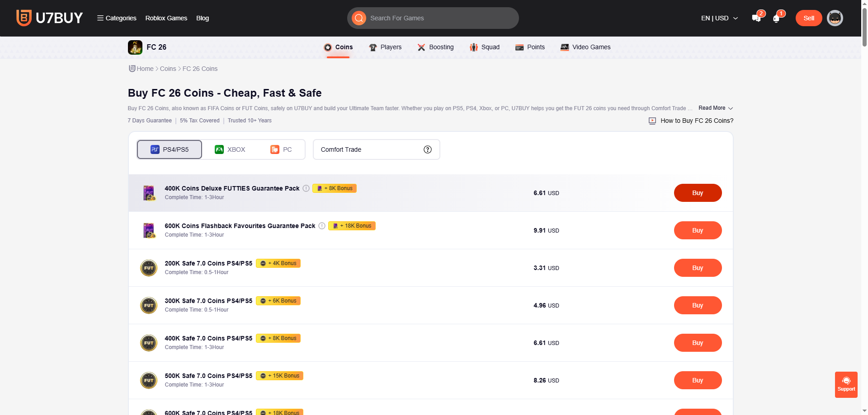Click the 9.91 USD price
This screenshot has width=868, height=415.
[546, 230]
